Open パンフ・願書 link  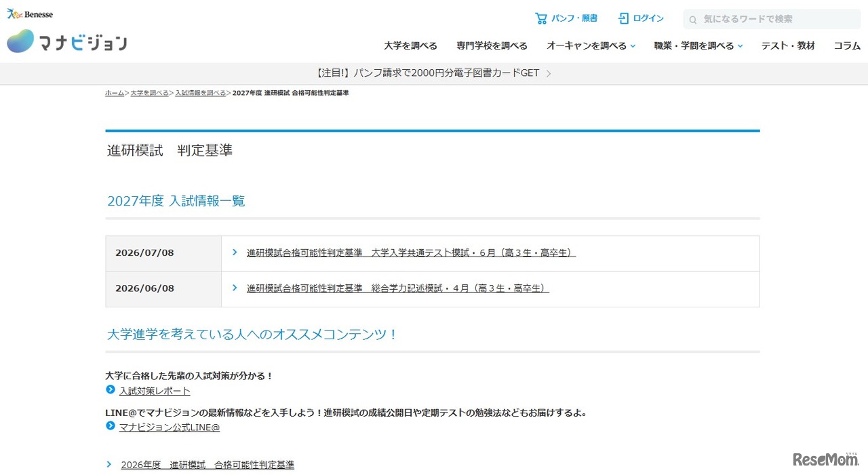click(574, 18)
